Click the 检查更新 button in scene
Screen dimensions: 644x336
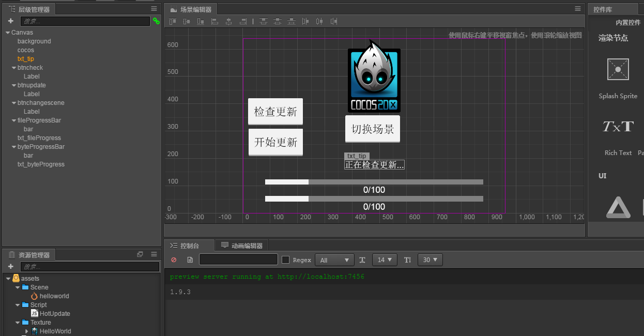(275, 111)
